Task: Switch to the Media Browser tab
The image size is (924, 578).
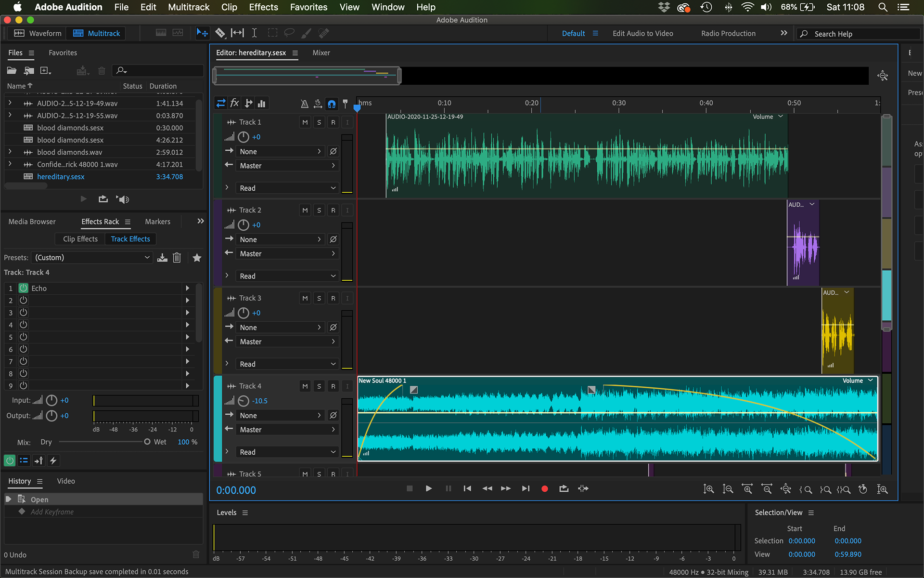Action: pos(32,222)
